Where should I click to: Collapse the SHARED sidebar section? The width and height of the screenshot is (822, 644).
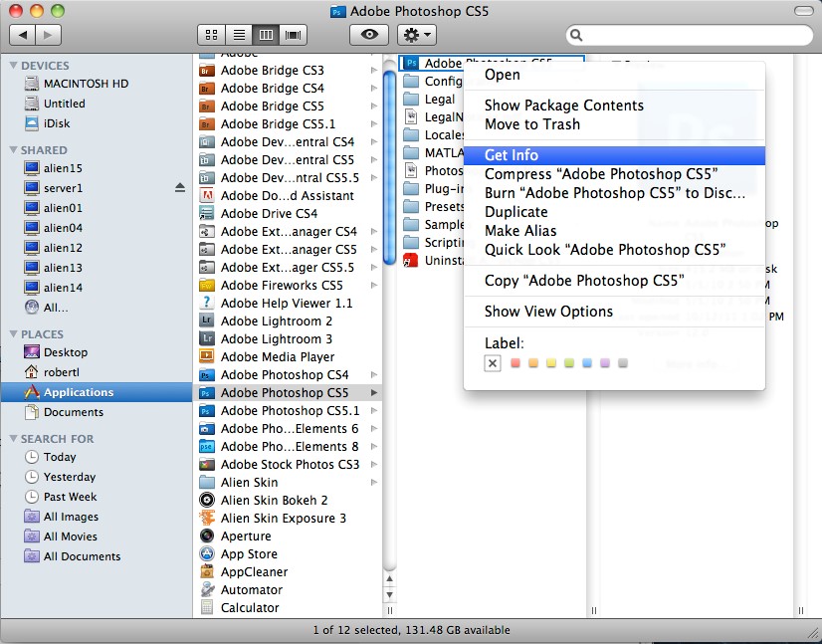tap(14, 150)
